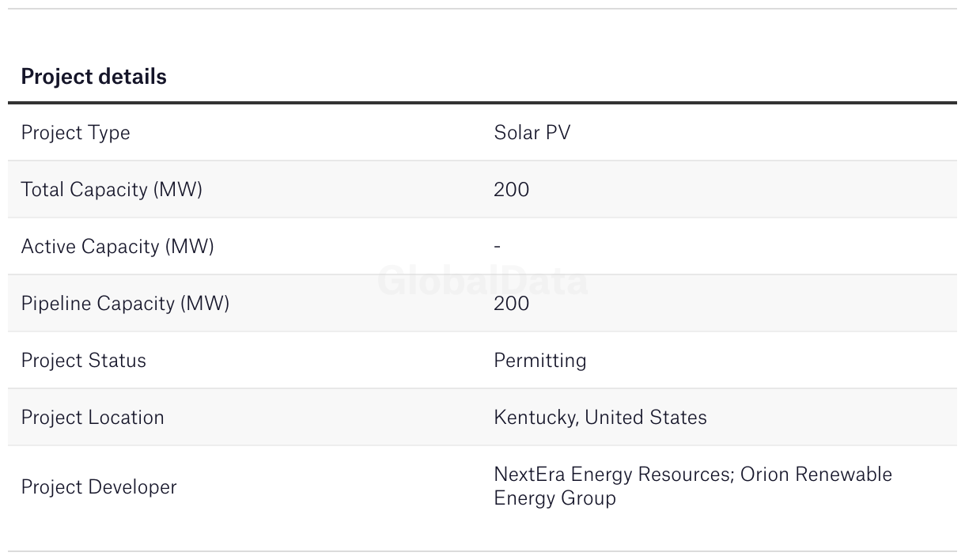Click the Pipeline Capacity value 200
Image resolution: width=965 pixels, height=560 pixels.
512,304
